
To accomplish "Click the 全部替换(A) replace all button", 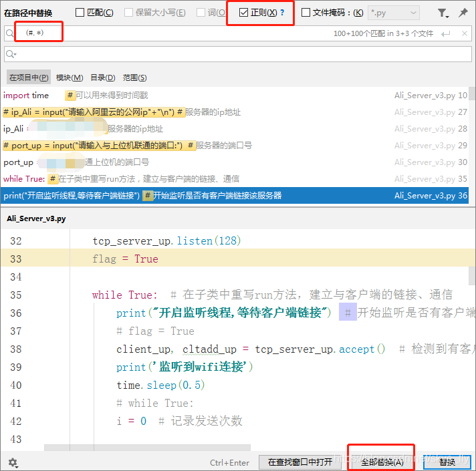I will click(382, 462).
